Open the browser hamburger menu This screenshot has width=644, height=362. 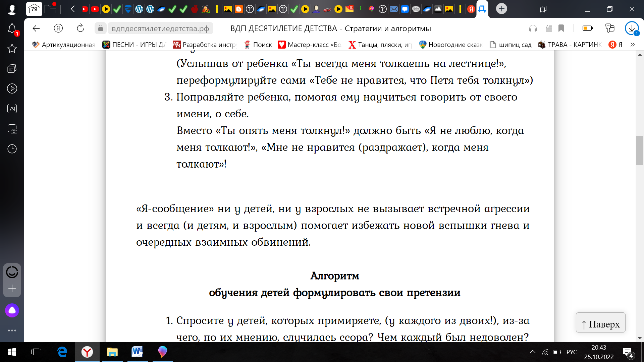pos(566,9)
